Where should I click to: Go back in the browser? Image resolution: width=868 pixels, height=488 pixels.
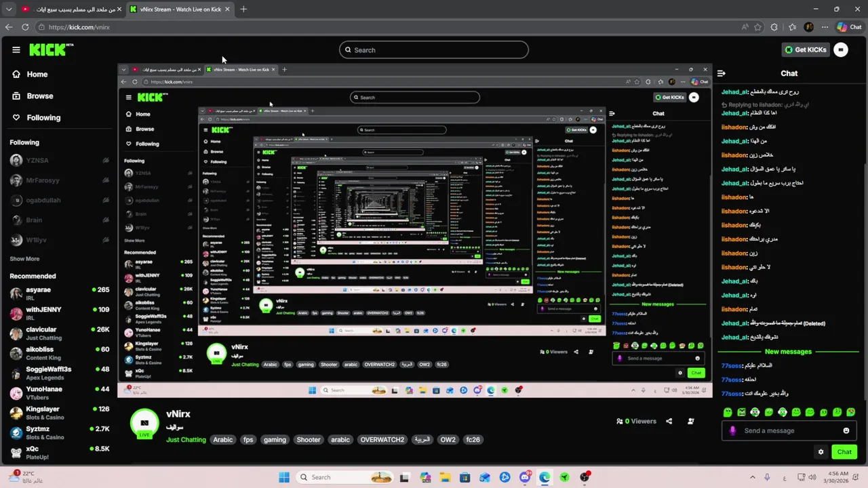point(9,27)
